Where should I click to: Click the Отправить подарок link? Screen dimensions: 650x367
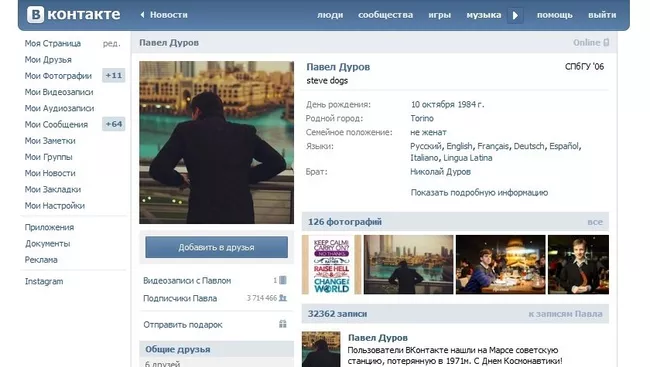point(183,325)
